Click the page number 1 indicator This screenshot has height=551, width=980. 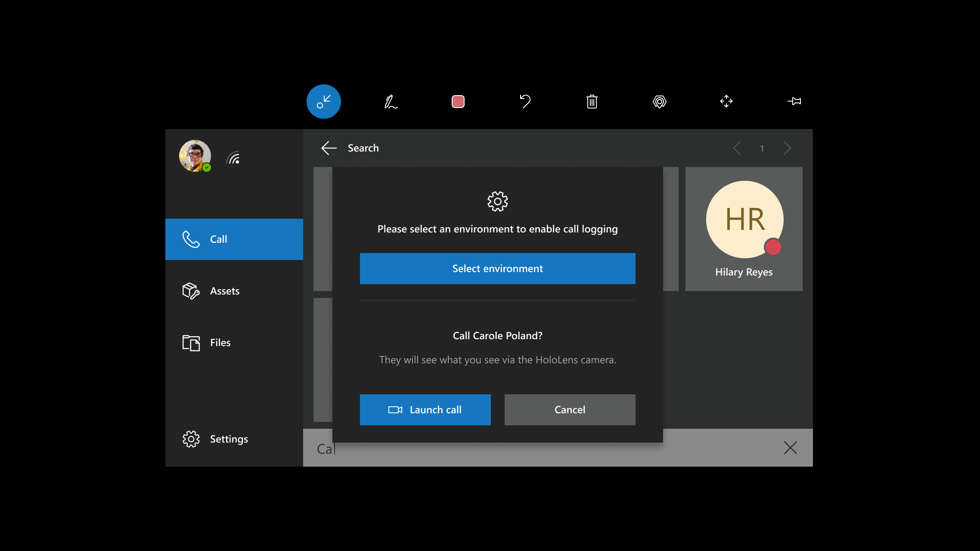coord(762,149)
